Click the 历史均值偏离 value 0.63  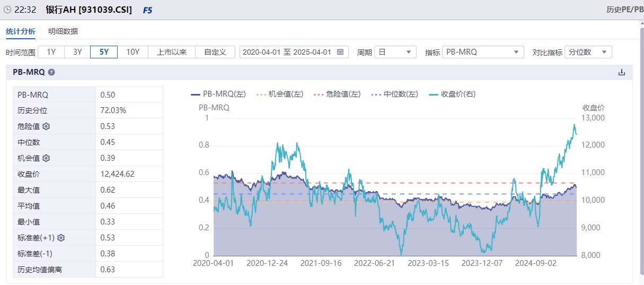108,270
